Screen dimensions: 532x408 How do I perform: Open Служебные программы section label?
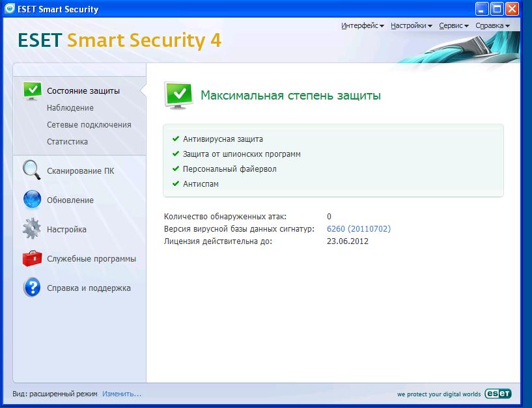(91, 259)
